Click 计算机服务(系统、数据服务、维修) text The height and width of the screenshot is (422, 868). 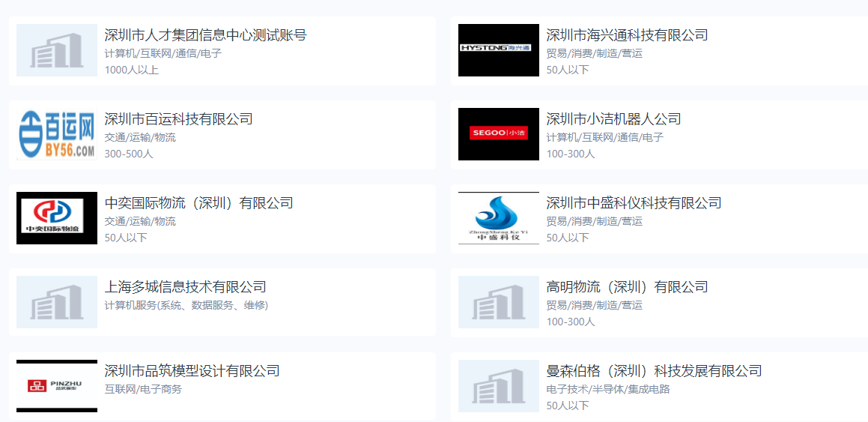tap(186, 306)
